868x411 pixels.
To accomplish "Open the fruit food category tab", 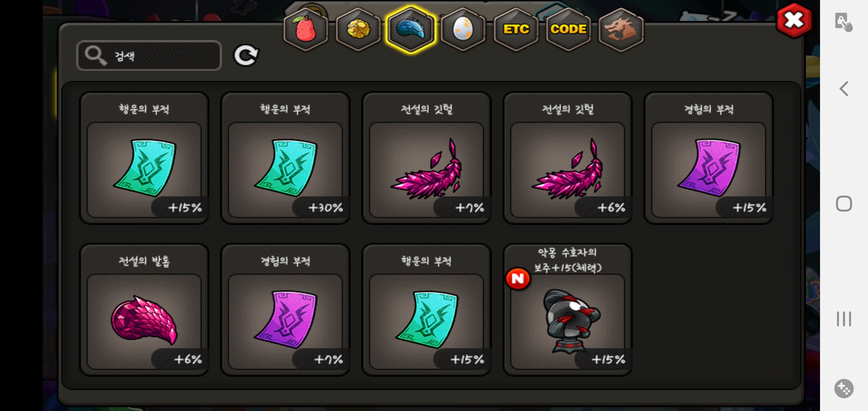I will pos(306,29).
